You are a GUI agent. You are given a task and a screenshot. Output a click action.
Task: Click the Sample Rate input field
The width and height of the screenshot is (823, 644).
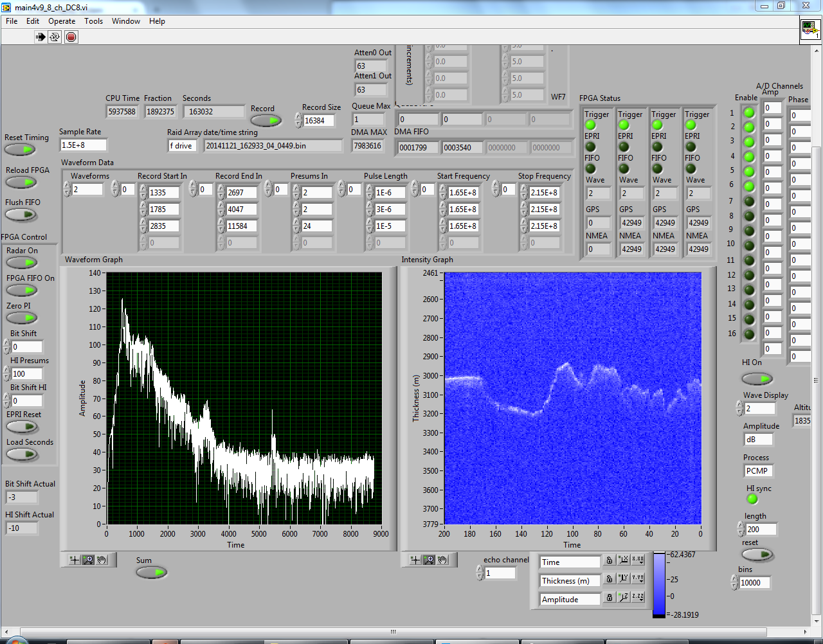pos(82,145)
